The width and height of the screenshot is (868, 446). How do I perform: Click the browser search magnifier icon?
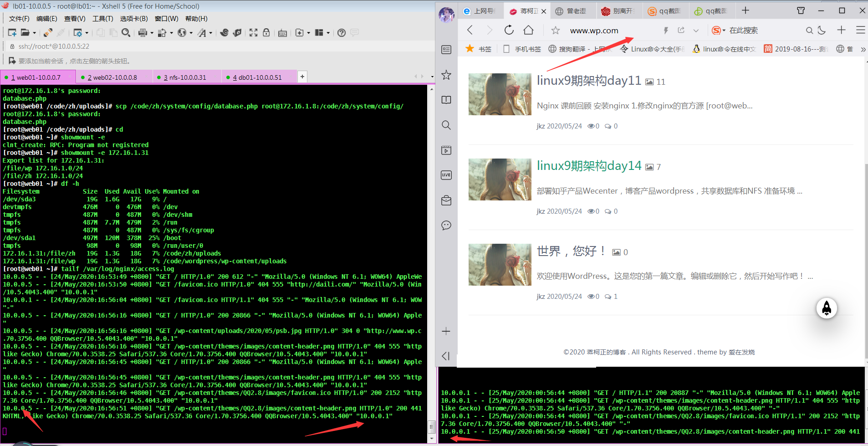[x=809, y=31]
